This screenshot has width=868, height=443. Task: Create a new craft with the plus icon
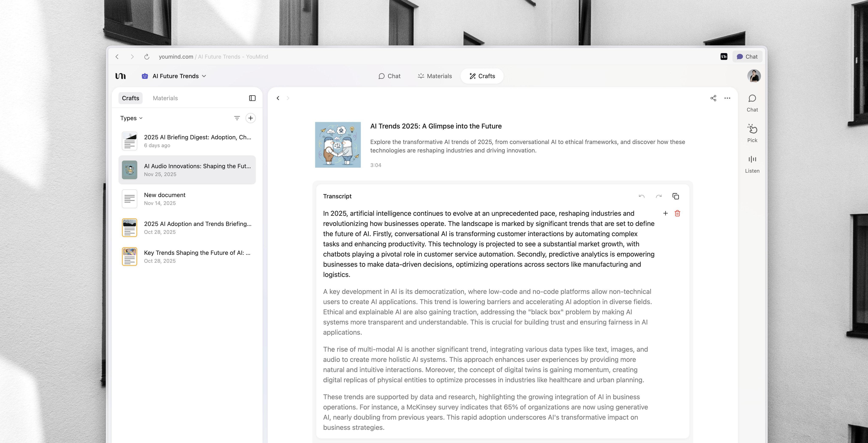(x=250, y=118)
